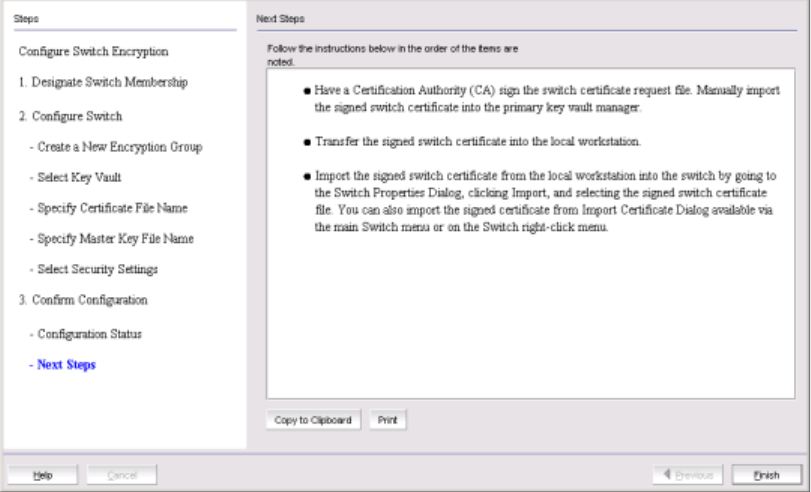Select the Select Key Vault step
This screenshot has width=811, height=492.
(x=75, y=177)
